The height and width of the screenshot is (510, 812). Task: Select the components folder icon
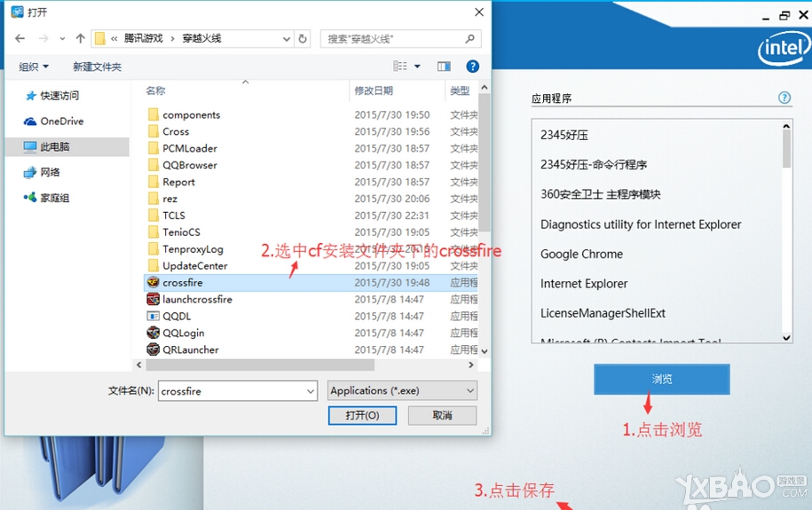click(x=153, y=114)
